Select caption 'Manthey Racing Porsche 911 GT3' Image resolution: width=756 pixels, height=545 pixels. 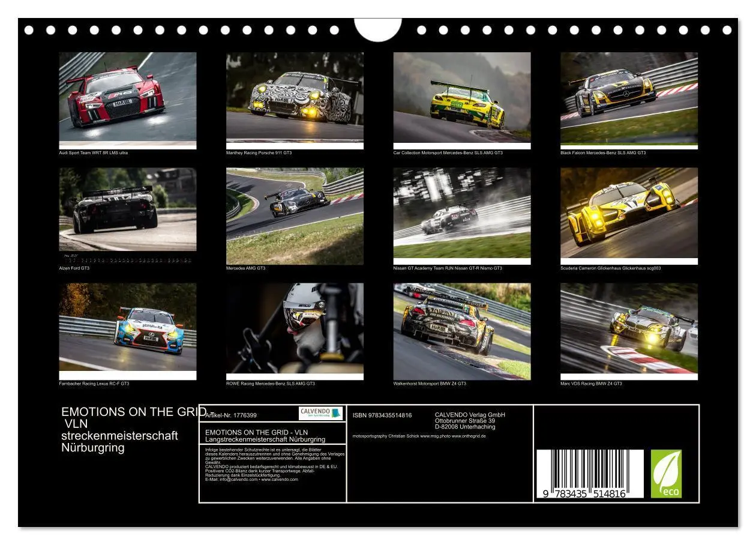(x=259, y=153)
